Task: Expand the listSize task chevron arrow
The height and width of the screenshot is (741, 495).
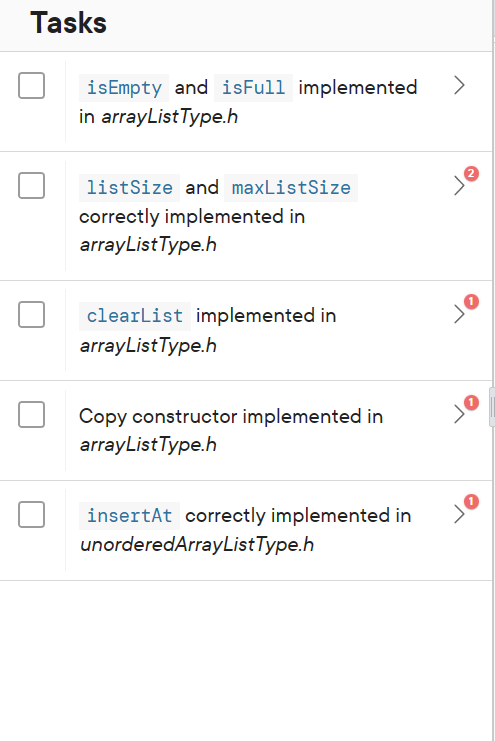Action: coord(459,186)
